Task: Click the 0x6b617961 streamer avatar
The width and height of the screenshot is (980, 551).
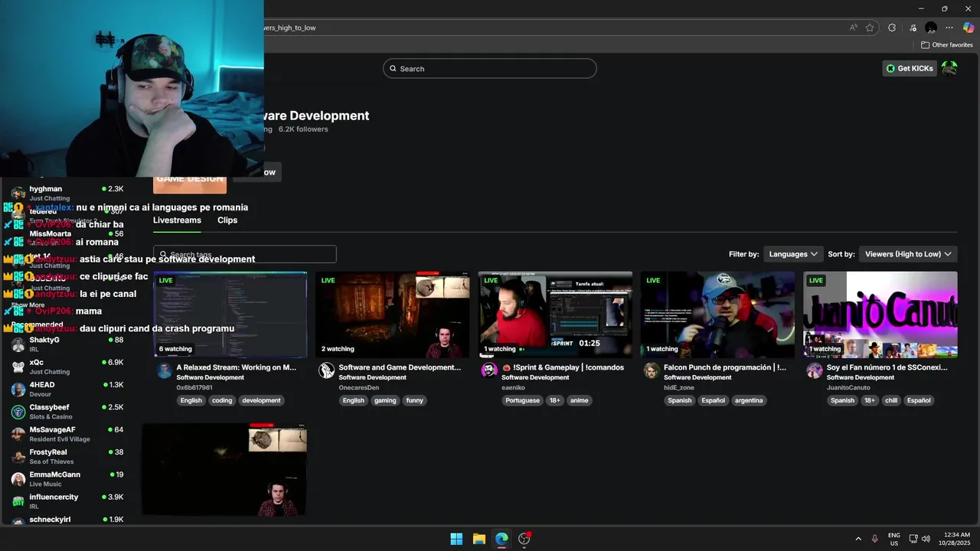Action: point(164,371)
